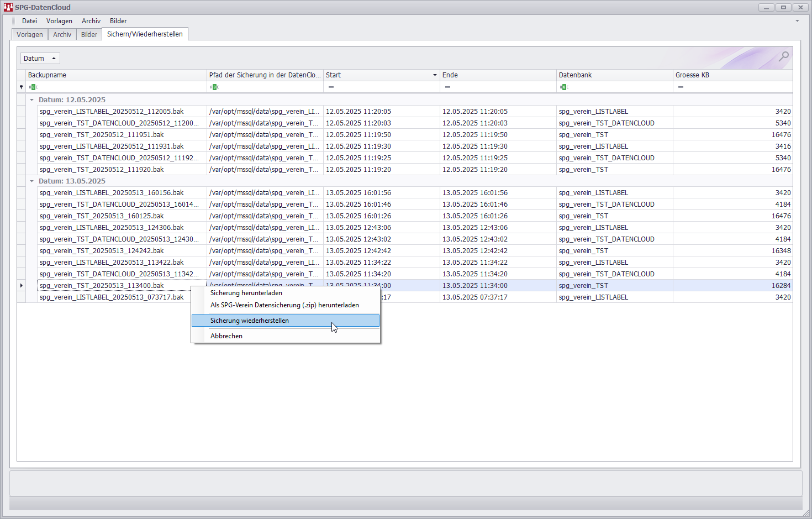812x519 pixels.
Task: Click the SPG-DatenCloud app icon in title bar
Action: pyautogui.click(x=8, y=7)
